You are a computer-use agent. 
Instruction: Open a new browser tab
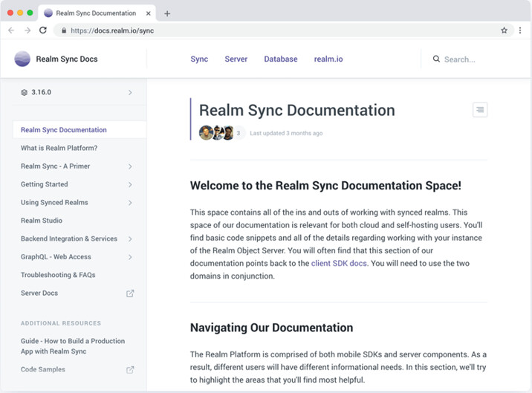[x=167, y=13]
